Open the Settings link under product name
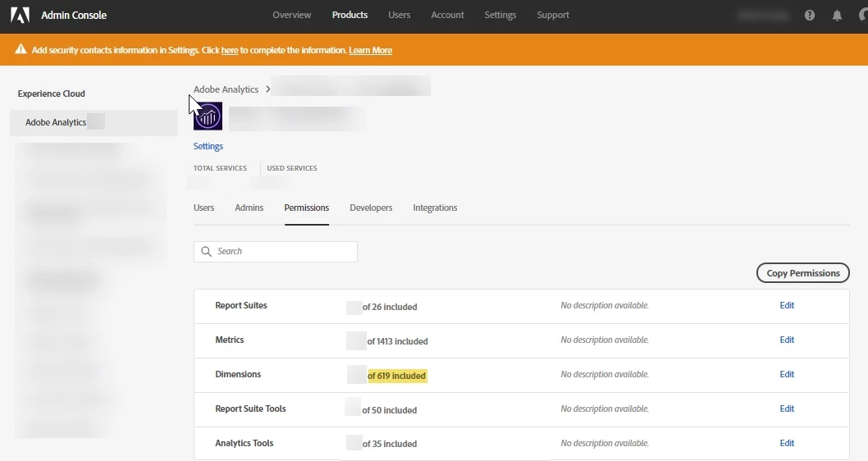 coord(208,146)
